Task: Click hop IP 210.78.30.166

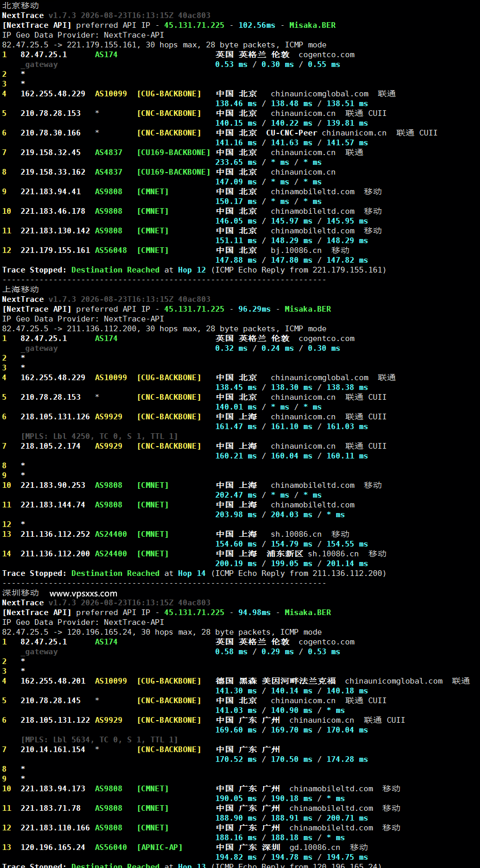Action: 50,133
